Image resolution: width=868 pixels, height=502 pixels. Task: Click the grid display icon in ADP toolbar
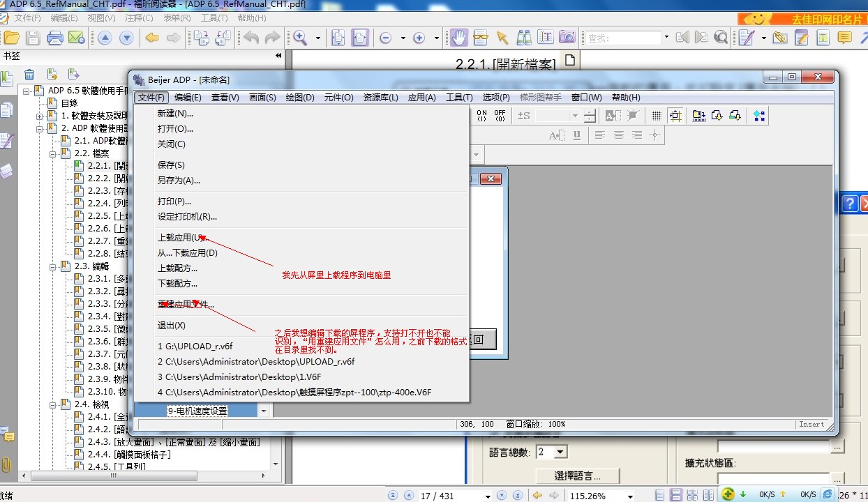coord(656,116)
